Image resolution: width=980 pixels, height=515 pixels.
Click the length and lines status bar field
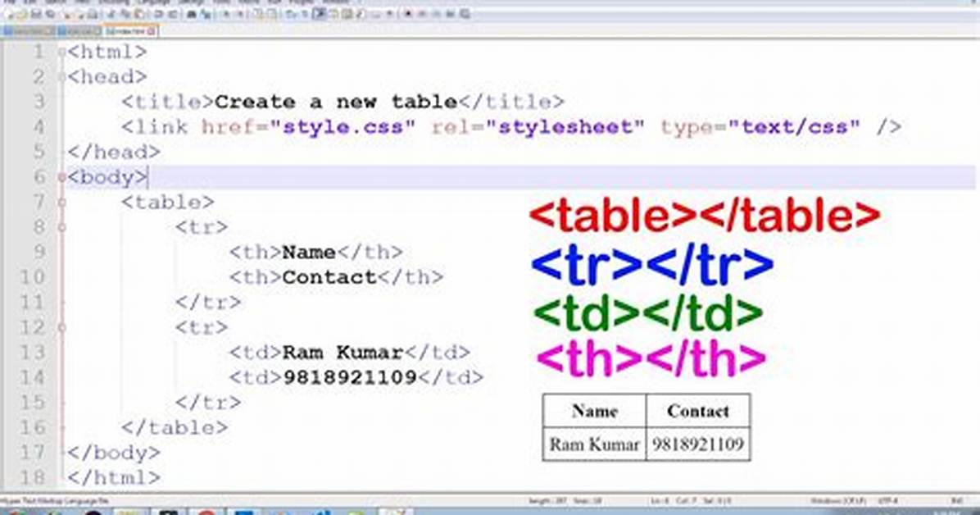pyautogui.click(x=565, y=501)
